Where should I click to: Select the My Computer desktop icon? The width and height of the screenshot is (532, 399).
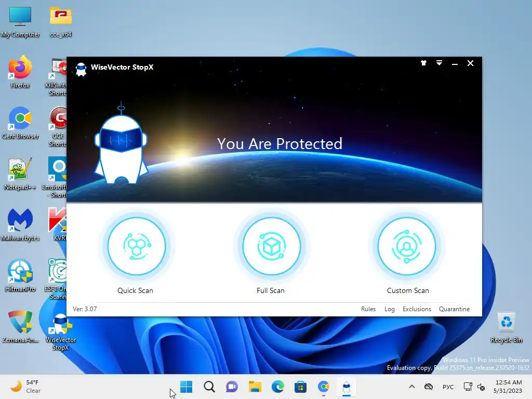click(x=20, y=22)
